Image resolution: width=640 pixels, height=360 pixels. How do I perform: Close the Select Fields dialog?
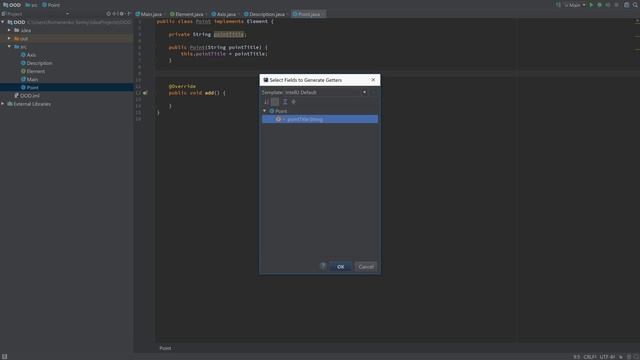[373, 80]
